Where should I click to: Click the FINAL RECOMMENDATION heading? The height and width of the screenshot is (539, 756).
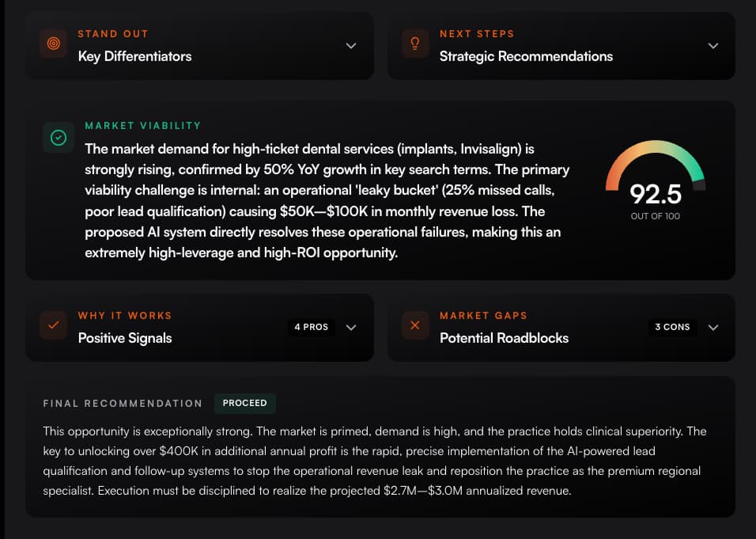point(123,403)
